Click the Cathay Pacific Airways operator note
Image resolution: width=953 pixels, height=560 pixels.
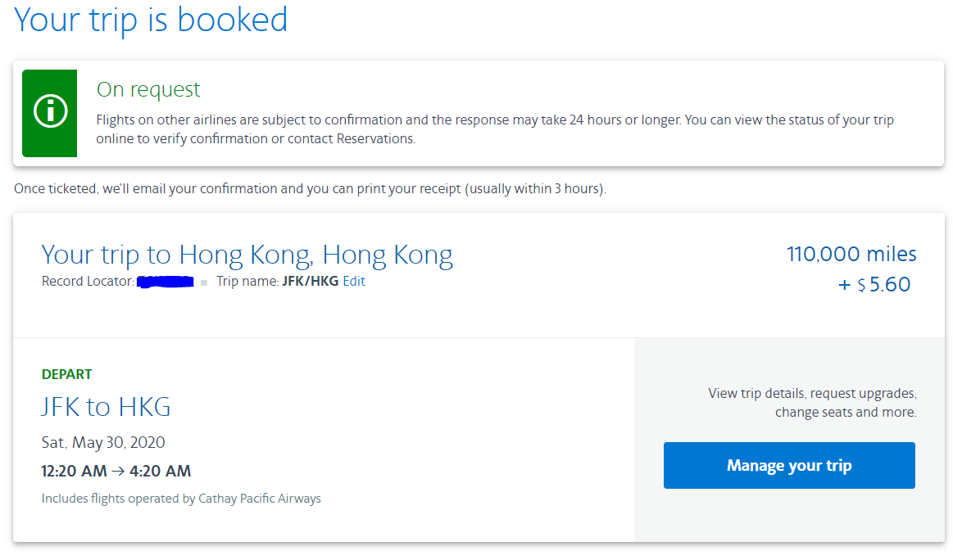tap(181, 499)
